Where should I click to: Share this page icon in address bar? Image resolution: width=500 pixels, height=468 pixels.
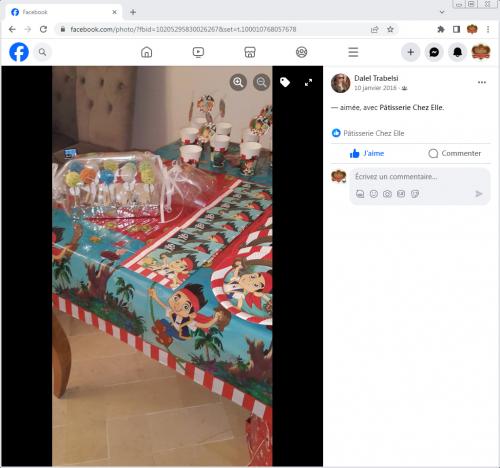click(375, 29)
